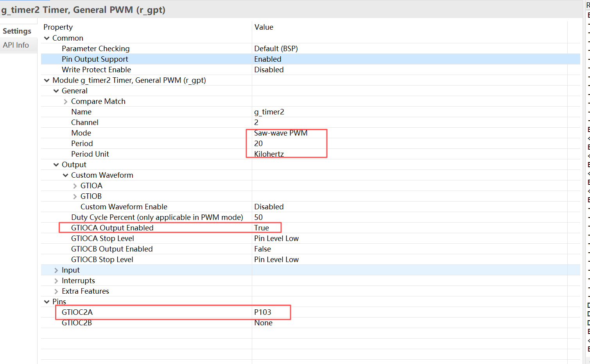Click Custom Waveform Enable's Disabled value
Image resolution: width=590 pixels, height=364 pixels.
269,207
